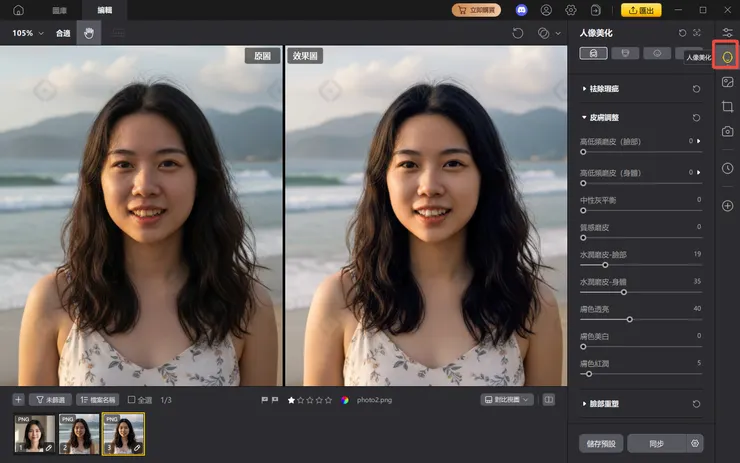740x463 pixels.
Task: Click the 同步 sync button
Action: [656, 444]
